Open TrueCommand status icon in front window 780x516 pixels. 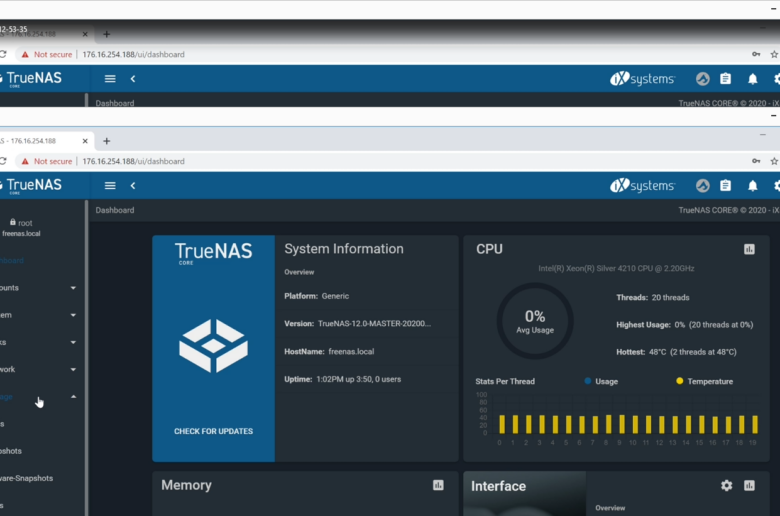point(702,186)
